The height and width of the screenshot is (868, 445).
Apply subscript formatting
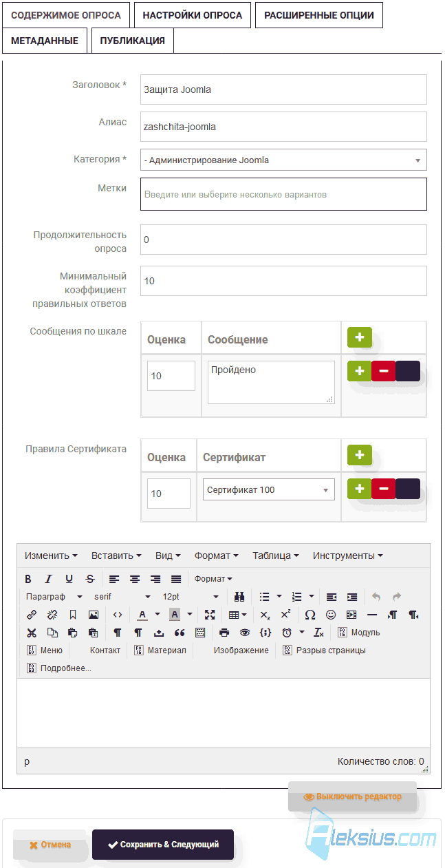click(x=265, y=615)
